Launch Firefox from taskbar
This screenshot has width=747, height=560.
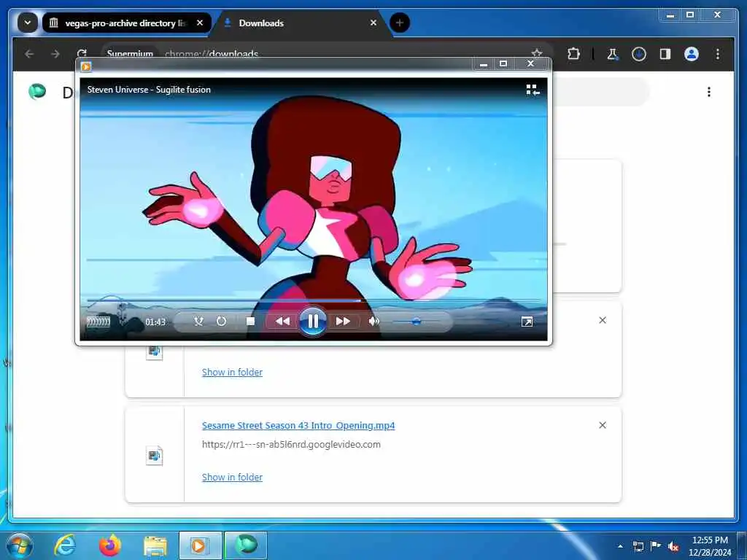pyautogui.click(x=109, y=545)
